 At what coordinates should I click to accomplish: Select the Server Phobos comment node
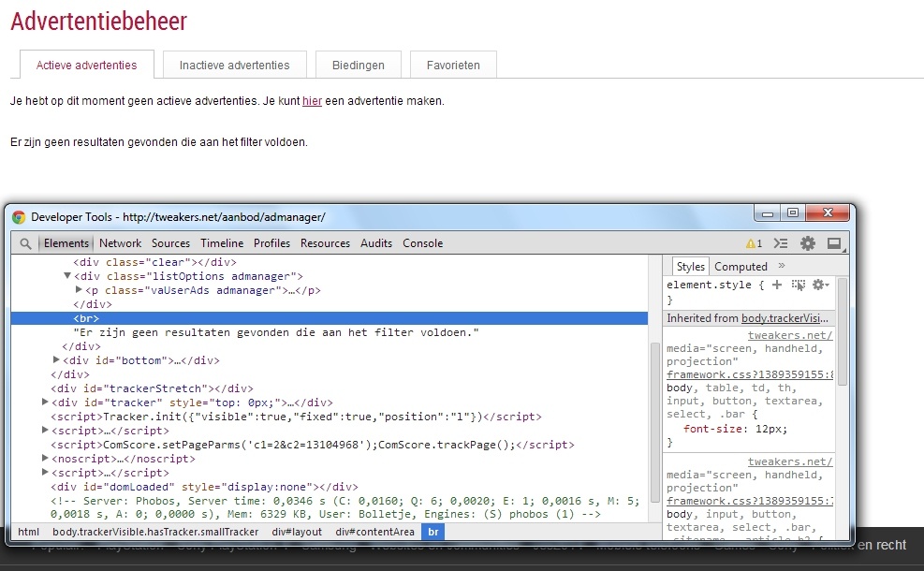point(345,507)
